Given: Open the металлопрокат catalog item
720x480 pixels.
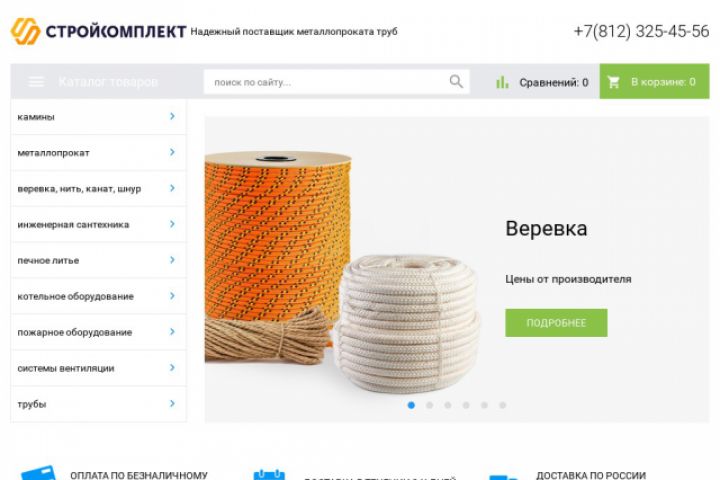Looking at the screenshot, I should (x=98, y=152).
